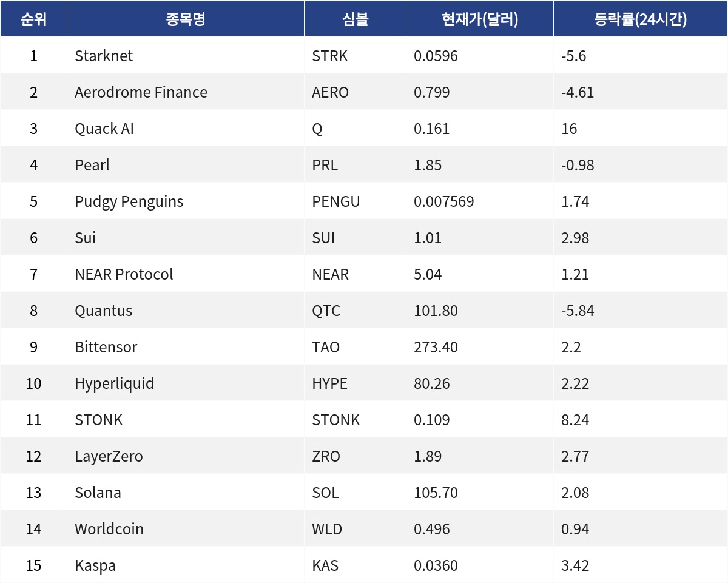728x583 pixels.
Task: Select the price 0.007569 cell
Action: pyautogui.click(x=480, y=201)
